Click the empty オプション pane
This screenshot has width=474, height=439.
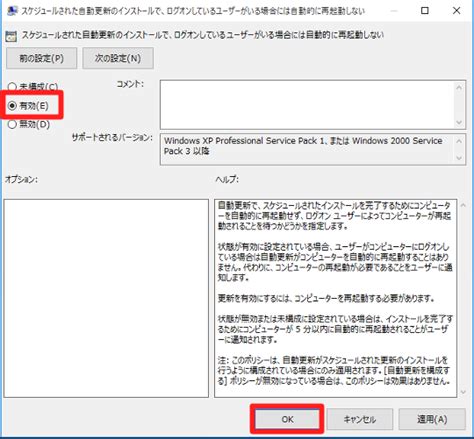[x=106, y=298]
